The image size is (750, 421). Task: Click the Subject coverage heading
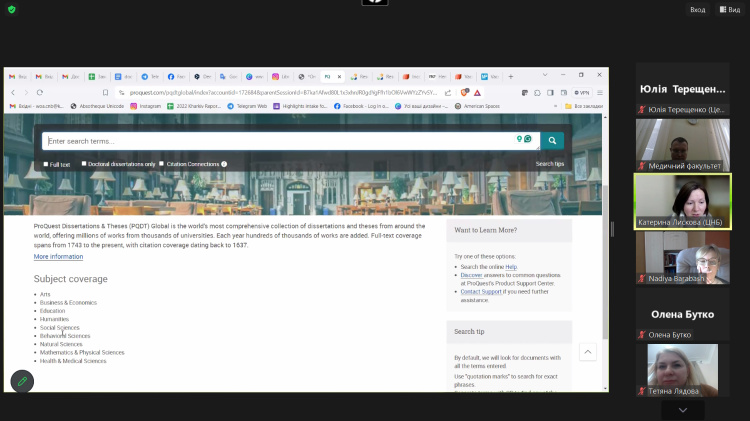click(70, 279)
